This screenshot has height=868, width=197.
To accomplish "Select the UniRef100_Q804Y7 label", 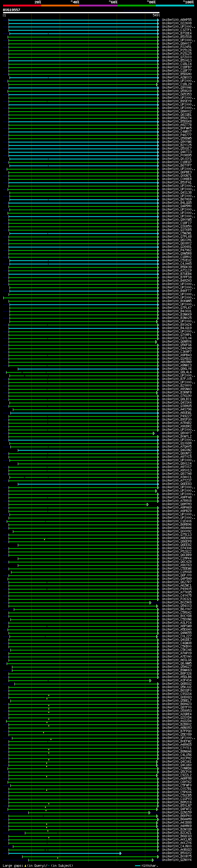I will coord(177,433).
